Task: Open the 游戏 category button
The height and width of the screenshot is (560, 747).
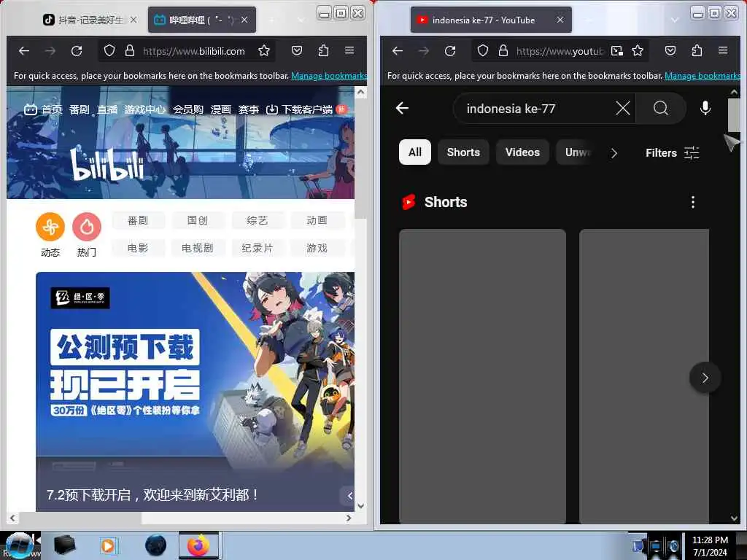Action: point(317,248)
